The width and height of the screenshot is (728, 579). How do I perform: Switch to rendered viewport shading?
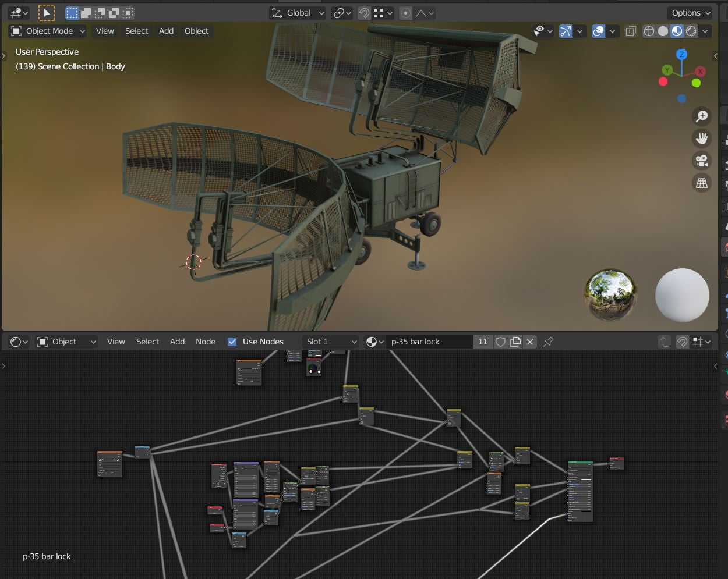pos(691,31)
